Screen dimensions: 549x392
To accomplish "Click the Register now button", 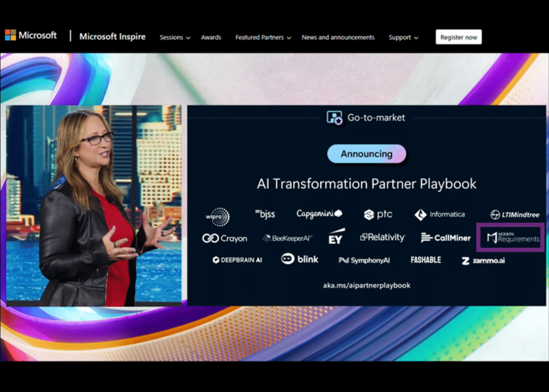I will (458, 37).
